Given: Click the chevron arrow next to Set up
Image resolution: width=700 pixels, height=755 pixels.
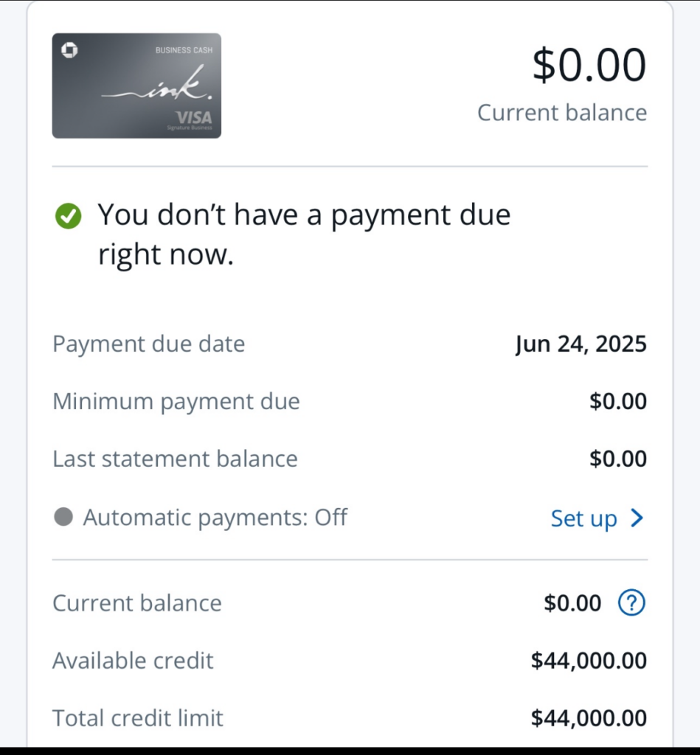Looking at the screenshot, I should pyautogui.click(x=637, y=518).
